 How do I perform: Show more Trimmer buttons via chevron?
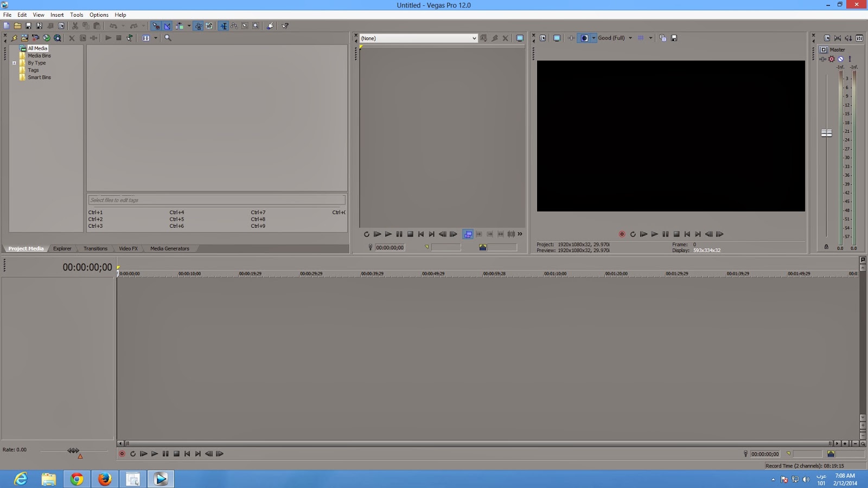pos(520,234)
